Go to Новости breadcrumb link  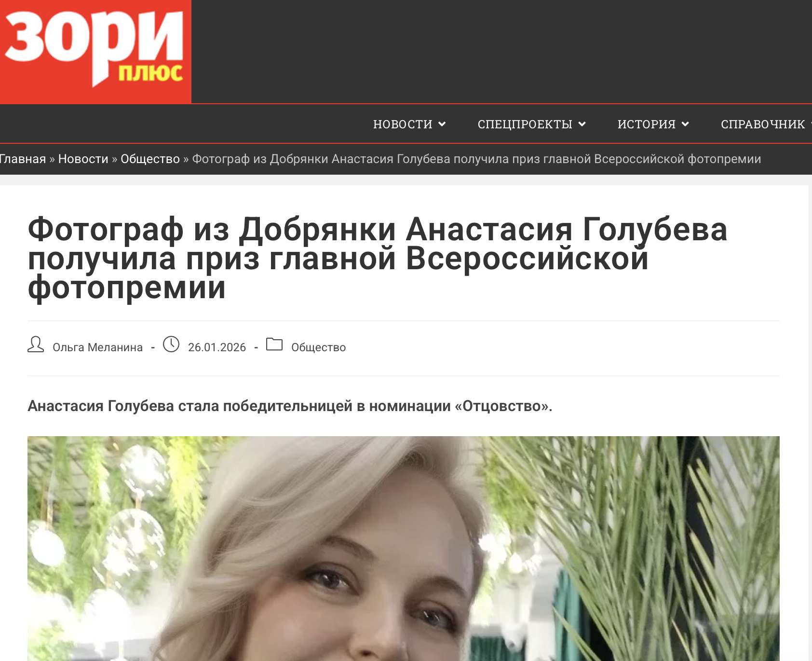click(83, 159)
